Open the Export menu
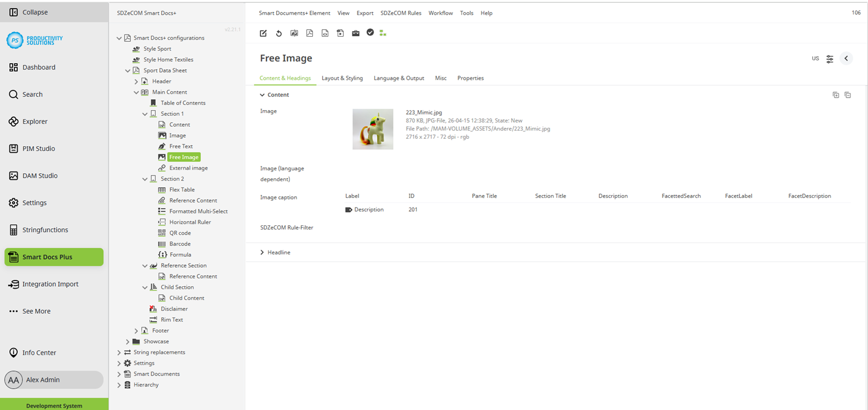The height and width of the screenshot is (410, 868). coord(365,13)
